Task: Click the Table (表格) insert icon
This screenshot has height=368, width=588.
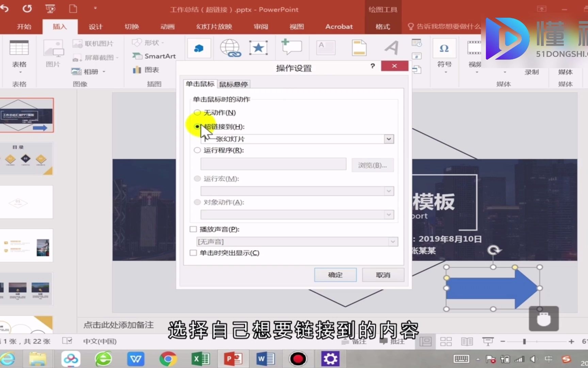Action: (x=19, y=48)
